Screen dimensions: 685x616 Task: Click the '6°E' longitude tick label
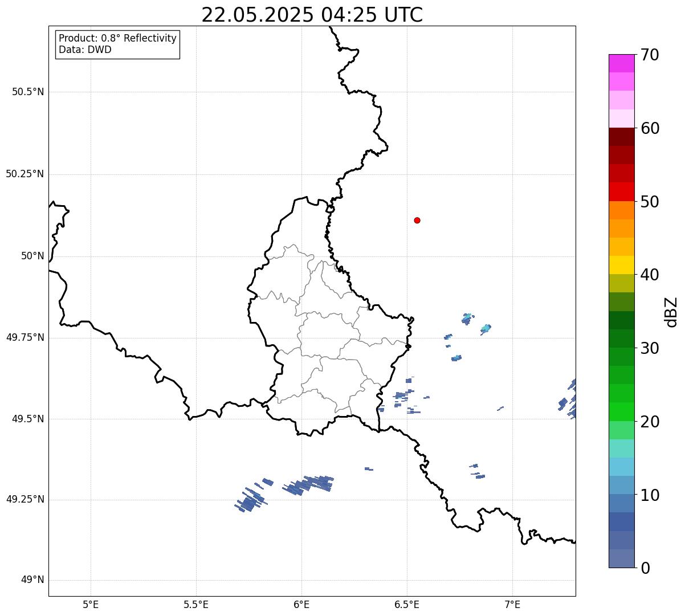pyautogui.click(x=301, y=604)
